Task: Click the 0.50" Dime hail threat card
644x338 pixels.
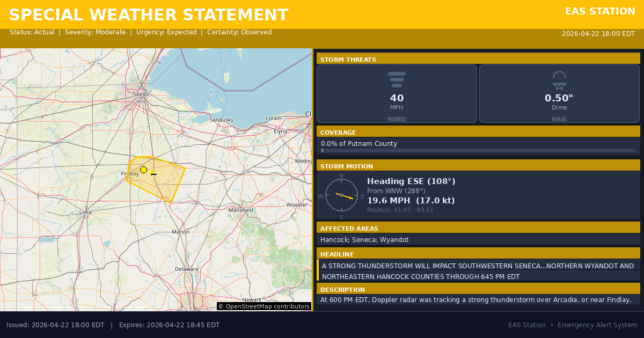Action: pyautogui.click(x=559, y=94)
